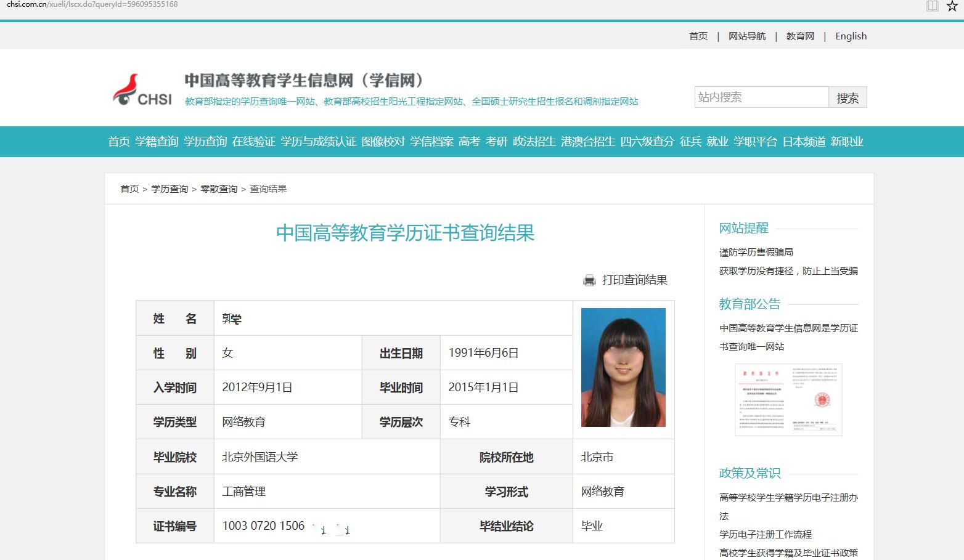The height and width of the screenshot is (560, 964).
Task: Open the 谨防学历售假骗局 notice
Action: tap(756, 252)
